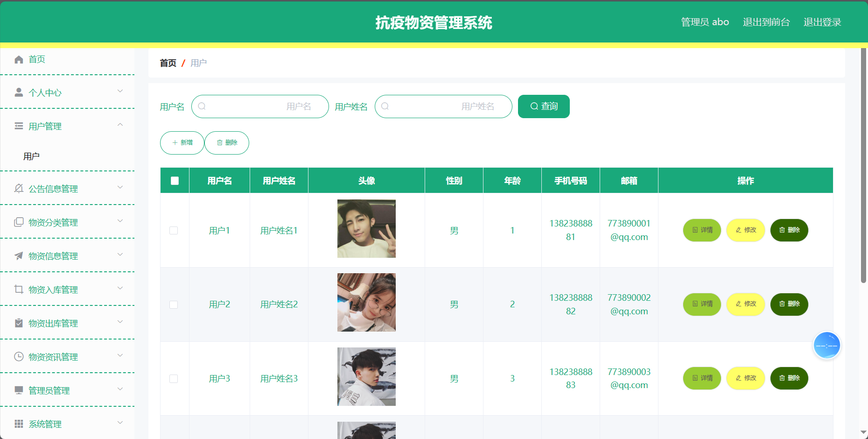868x439 pixels.
Task: Click 首页 in the breadcrumb
Action: [x=168, y=63]
